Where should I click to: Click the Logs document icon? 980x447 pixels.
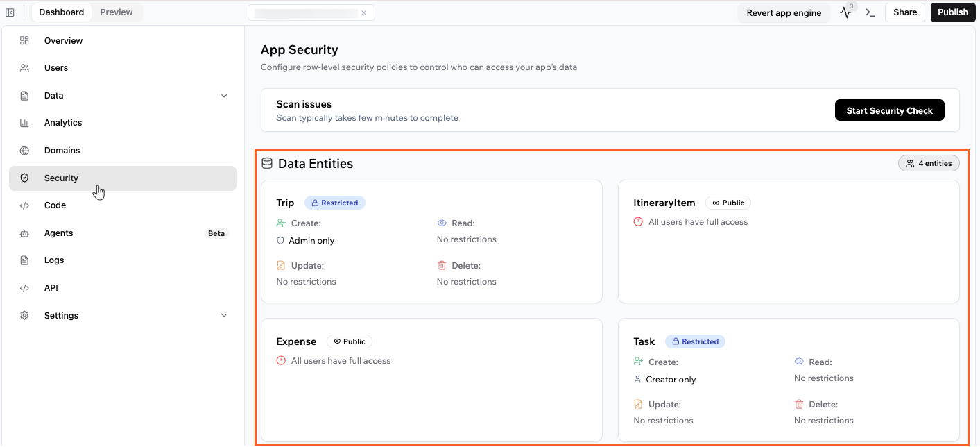coord(24,260)
